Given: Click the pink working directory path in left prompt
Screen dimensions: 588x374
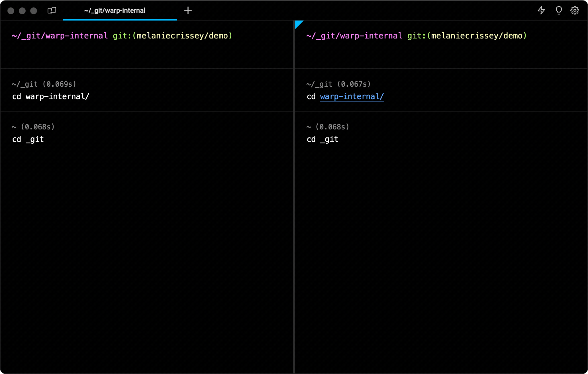Looking at the screenshot, I should pyautogui.click(x=60, y=36).
